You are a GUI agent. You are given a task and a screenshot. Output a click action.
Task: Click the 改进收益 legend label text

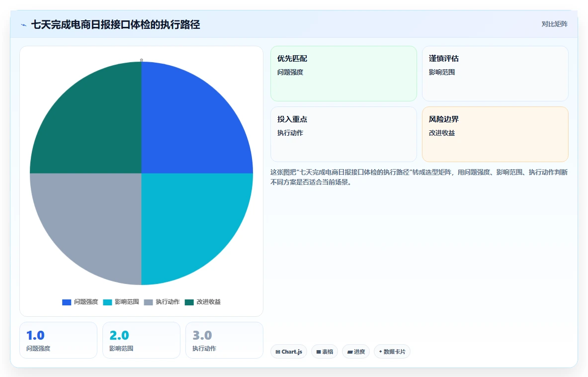pos(208,302)
